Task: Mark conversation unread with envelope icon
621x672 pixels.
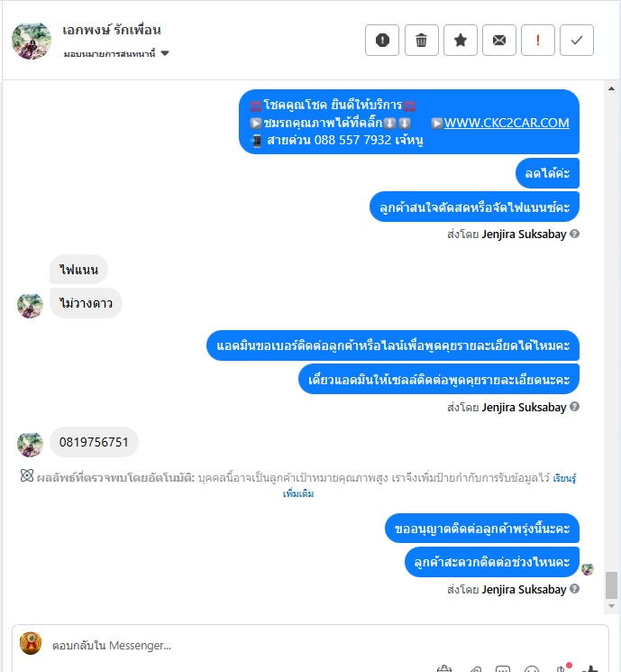Action: point(499,41)
